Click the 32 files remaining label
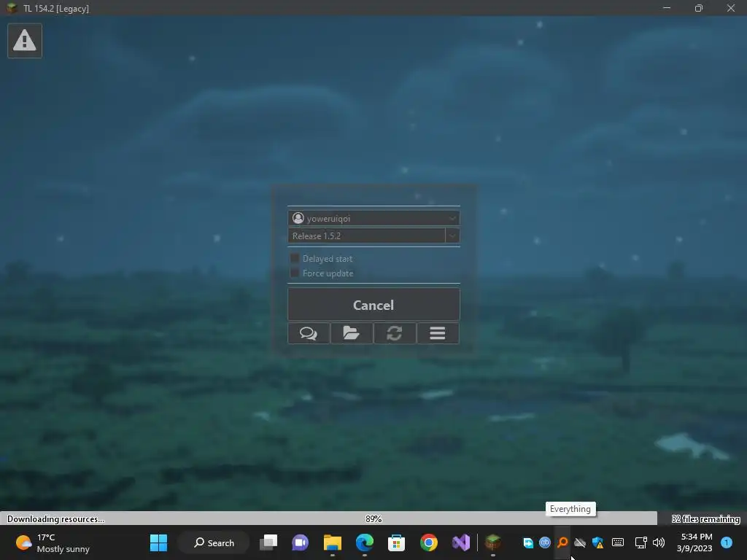Screen dimensions: 747x560 (706, 519)
